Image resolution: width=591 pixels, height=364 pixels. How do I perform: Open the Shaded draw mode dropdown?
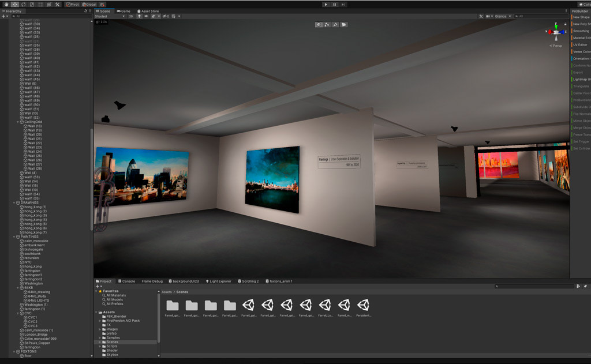coord(110,16)
